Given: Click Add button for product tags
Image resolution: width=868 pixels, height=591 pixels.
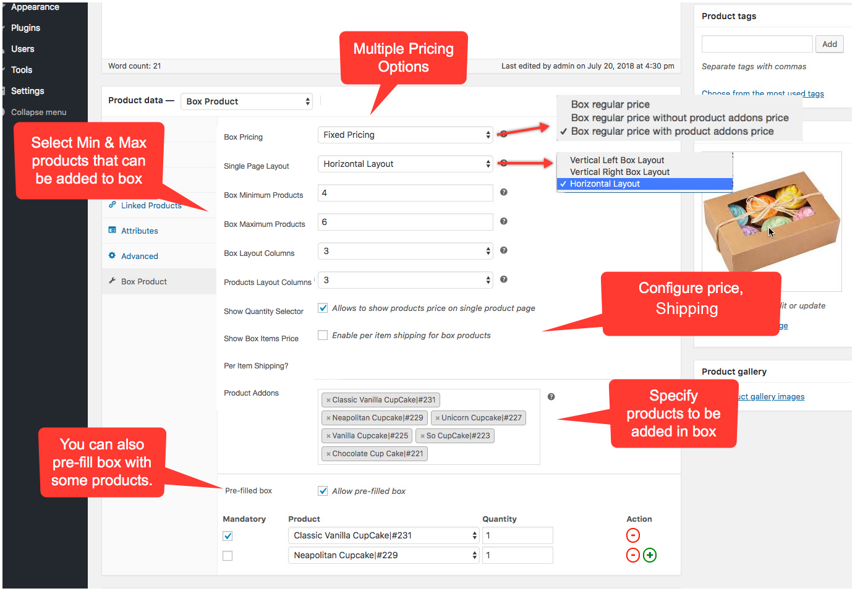Looking at the screenshot, I should pyautogui.click(x=830, y=44).
